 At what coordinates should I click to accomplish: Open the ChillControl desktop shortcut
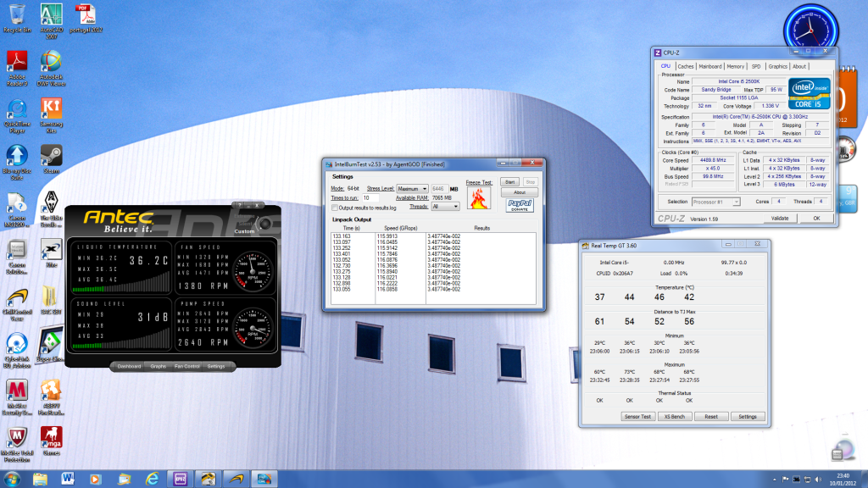tap(17, 305)
